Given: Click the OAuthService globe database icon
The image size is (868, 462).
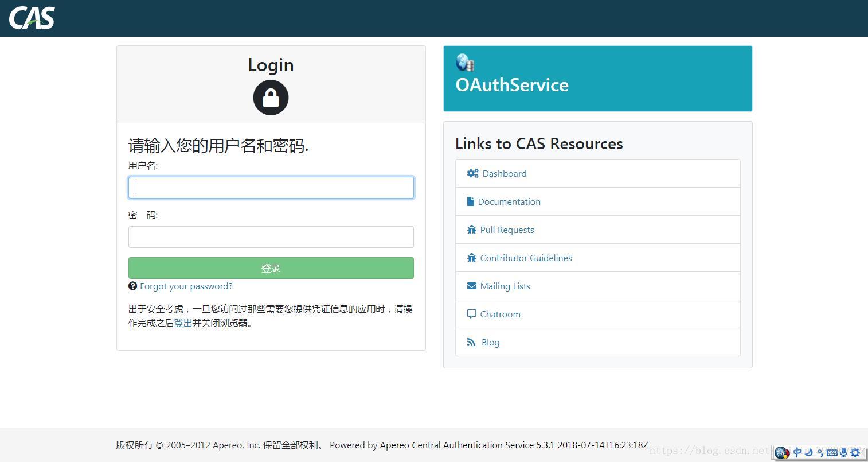Looking at the screenshot, I should (465, 63).
